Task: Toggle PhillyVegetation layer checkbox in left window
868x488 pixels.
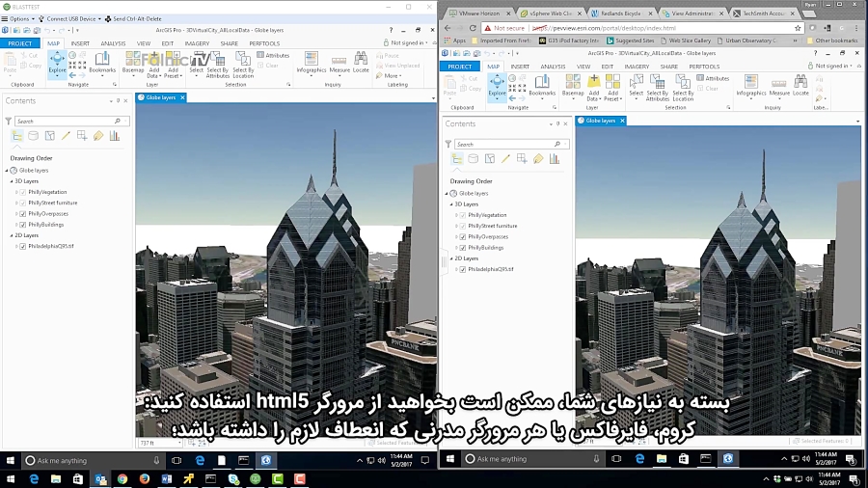Action: tap(23, 192)
